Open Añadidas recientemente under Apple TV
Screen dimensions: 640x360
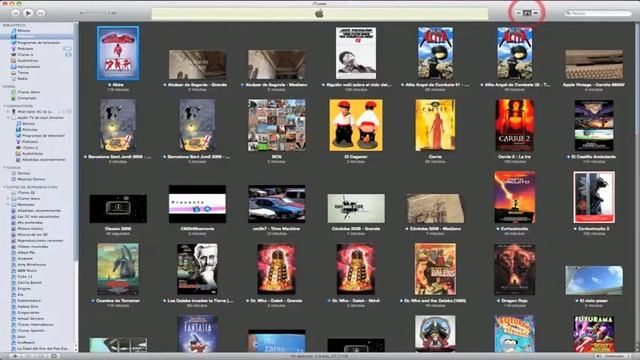click(x=43, y=160)
